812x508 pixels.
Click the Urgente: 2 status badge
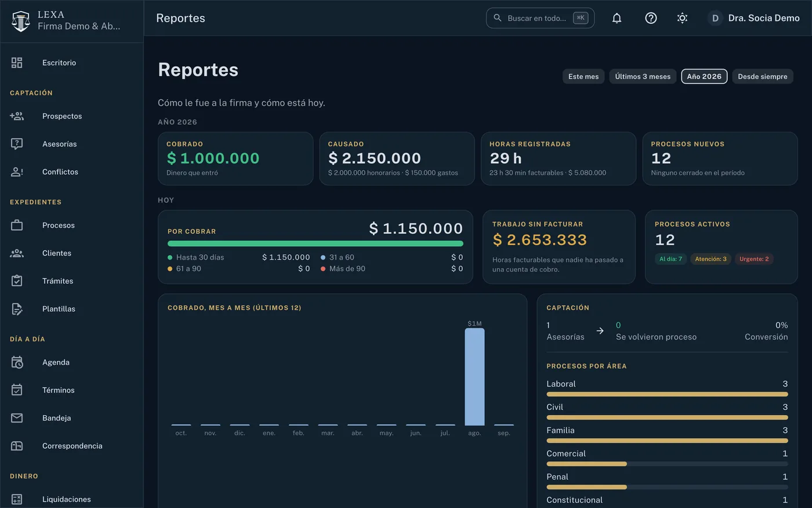point(754,259)
